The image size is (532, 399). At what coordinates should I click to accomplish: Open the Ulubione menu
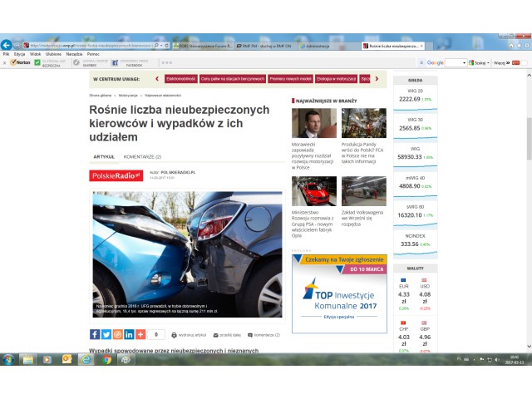click(x=54, y=54)
